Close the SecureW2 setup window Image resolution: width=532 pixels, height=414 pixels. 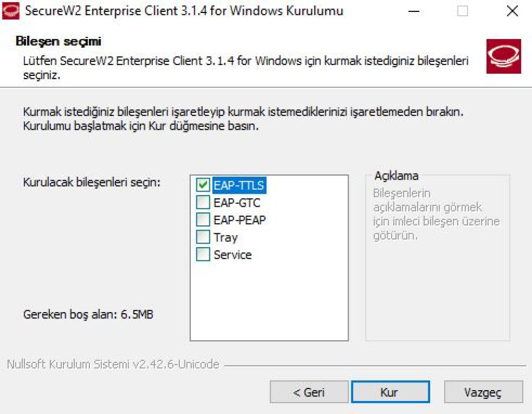512,11
